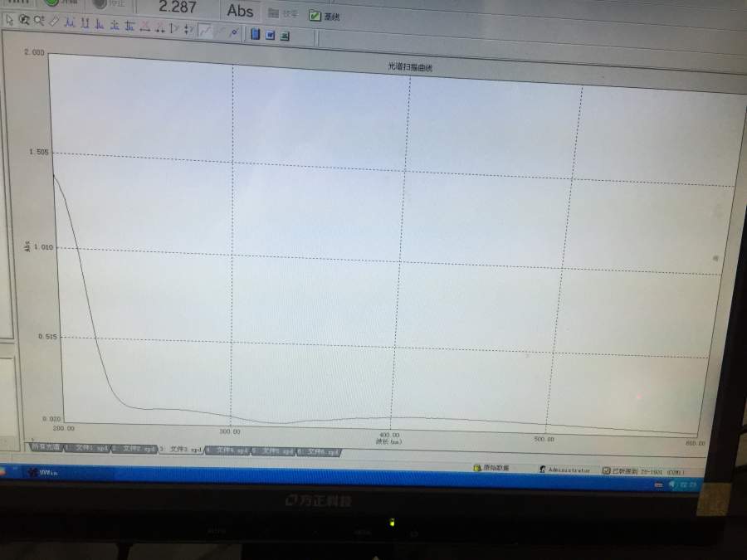
Task: Click the zoom restore magnifier icon
Action: click(24, 20)
